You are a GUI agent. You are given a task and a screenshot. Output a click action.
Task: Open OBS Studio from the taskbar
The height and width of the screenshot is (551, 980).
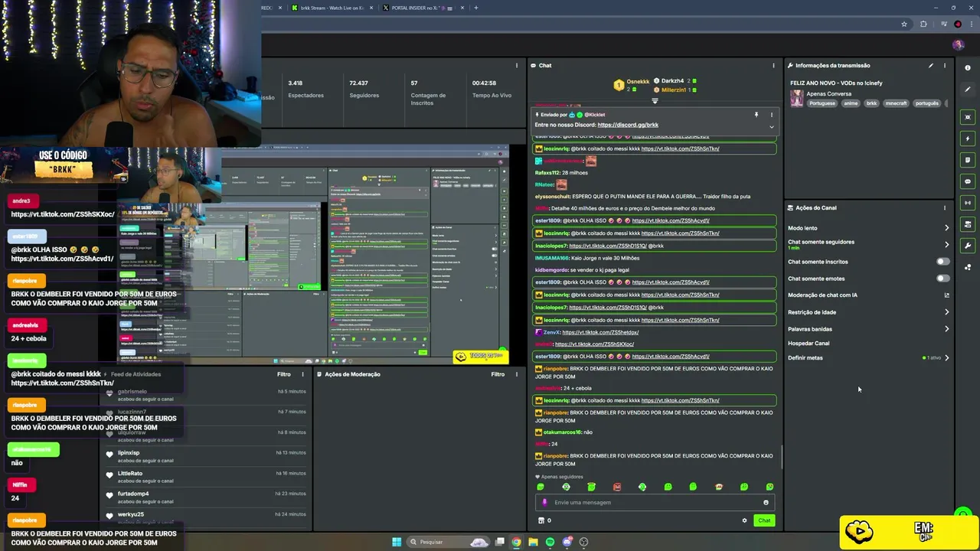coord(584,542)
